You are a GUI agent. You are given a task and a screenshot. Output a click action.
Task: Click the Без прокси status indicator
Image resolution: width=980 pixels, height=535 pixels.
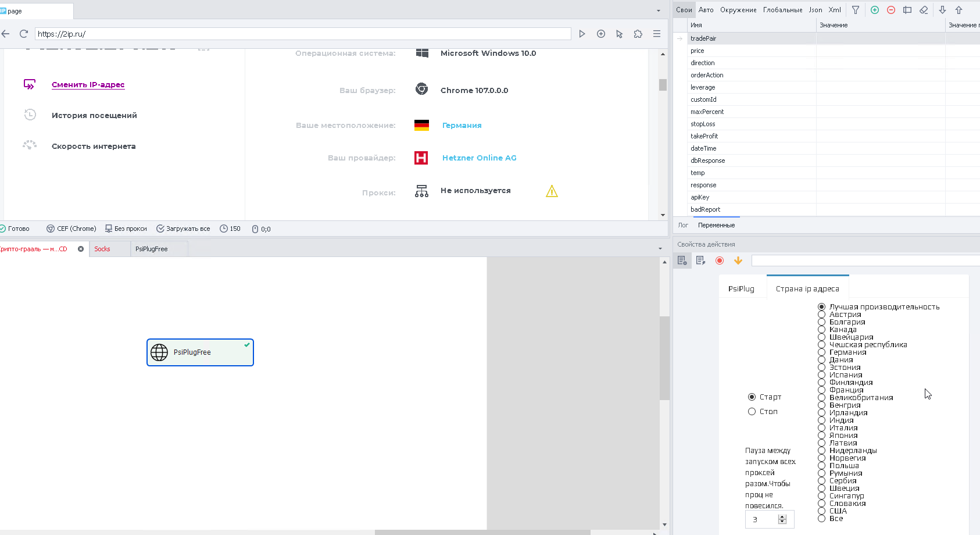(126, 229)
